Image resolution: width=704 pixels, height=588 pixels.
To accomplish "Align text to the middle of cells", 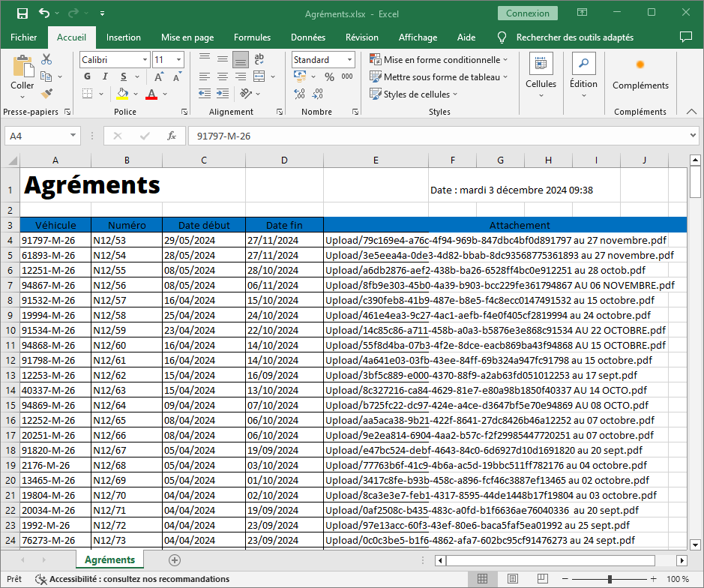I will coord(223,58).
